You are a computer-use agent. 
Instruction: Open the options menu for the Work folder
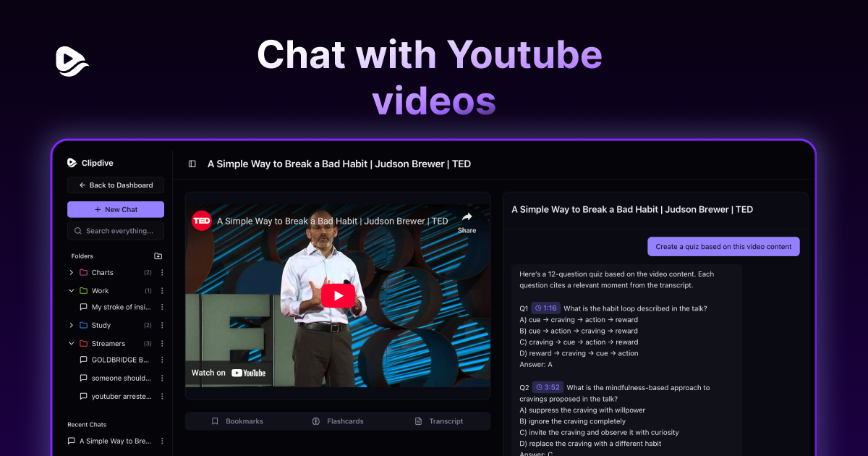(162, 291)
